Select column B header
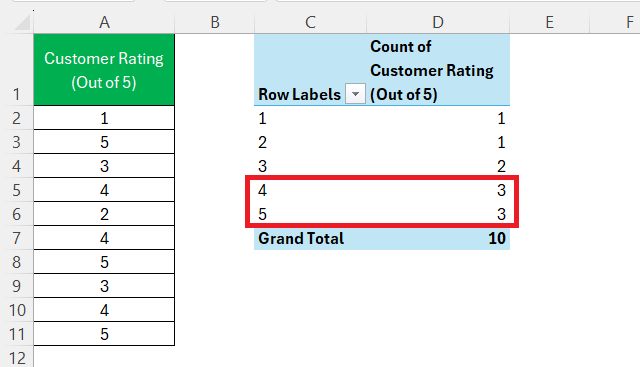 tap(215, 22)
